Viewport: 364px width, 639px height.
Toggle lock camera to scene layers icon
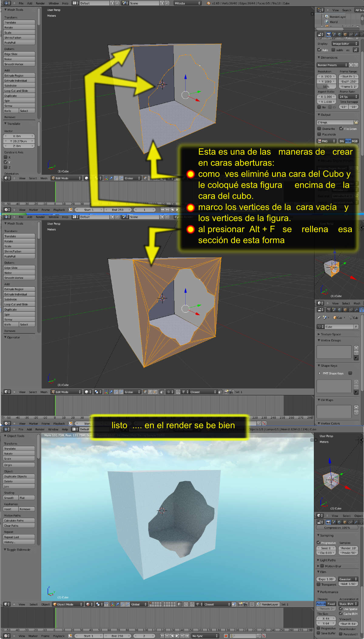(x=180, y=604)
